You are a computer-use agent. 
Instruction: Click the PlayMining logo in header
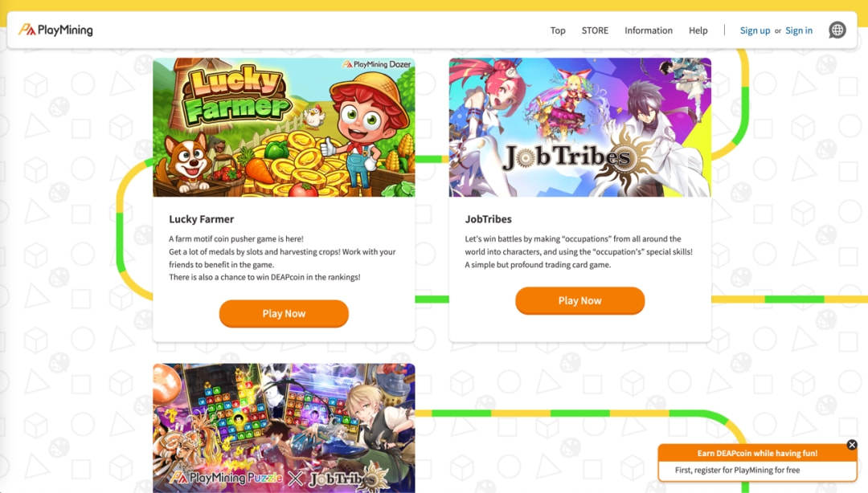coord(55,30)
